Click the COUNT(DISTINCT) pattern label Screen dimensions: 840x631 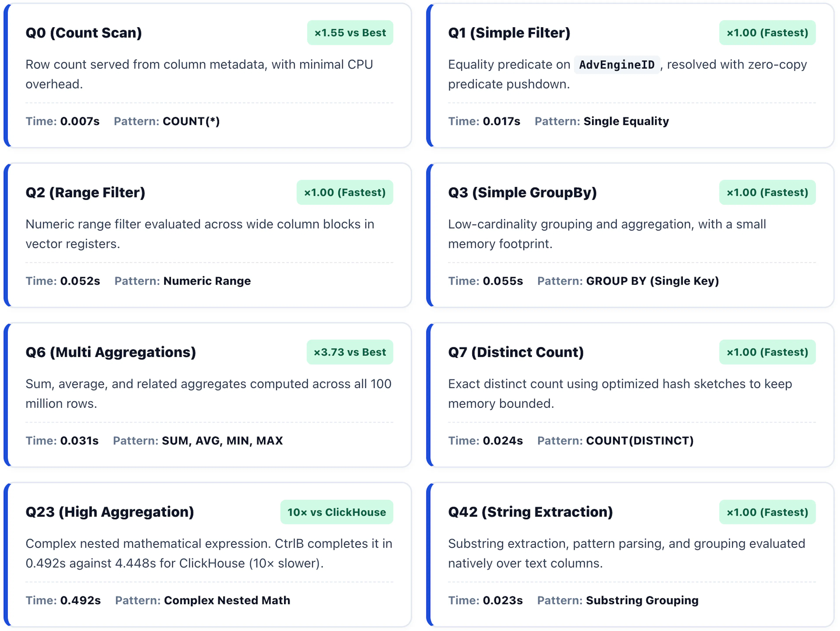[640, 441]
